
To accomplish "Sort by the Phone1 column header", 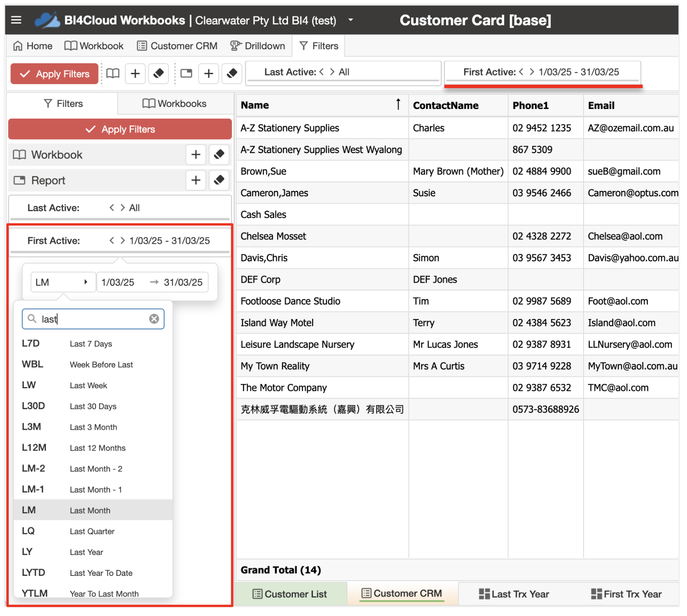I will pos(546,105).
